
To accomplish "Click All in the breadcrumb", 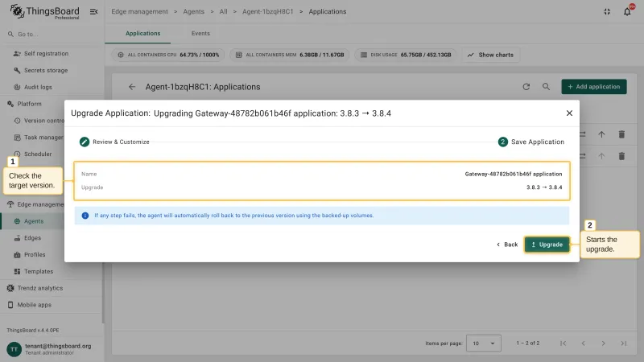I will coord(223,11).
